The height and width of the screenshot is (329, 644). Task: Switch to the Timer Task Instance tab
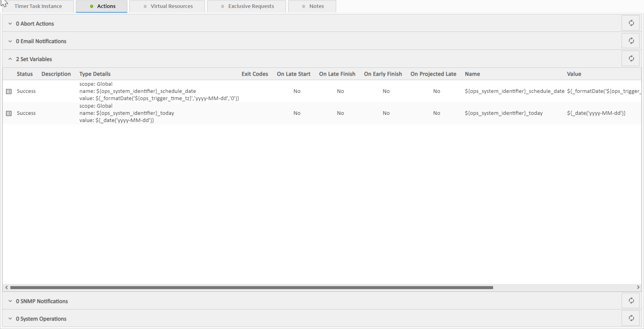tap(38, 6)
